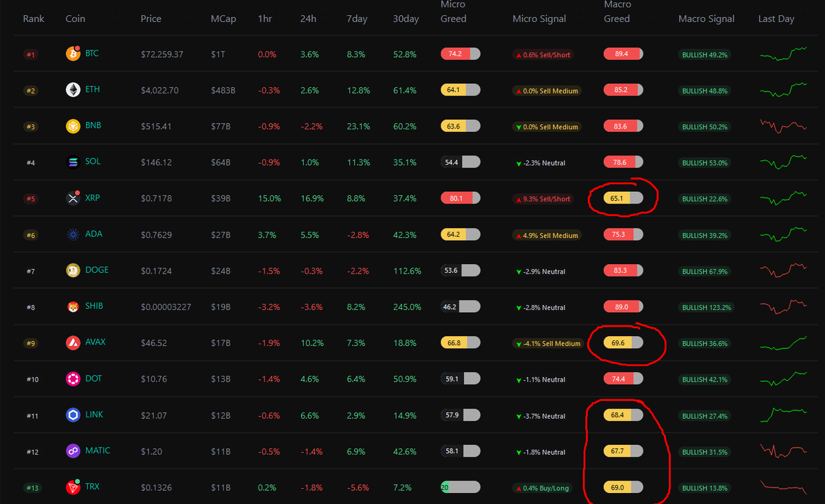Click the AVAX coin logo icon
The width and height of the screenshot is (825, 504).
click(73, 343)
